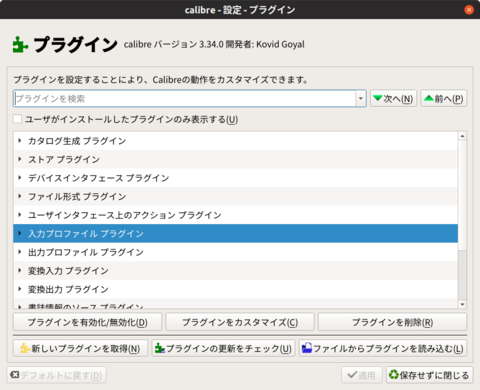Click the clear icon on デフォルトに戻す
The width and height of the screenshot is (480, 390).
click(15, 375)
